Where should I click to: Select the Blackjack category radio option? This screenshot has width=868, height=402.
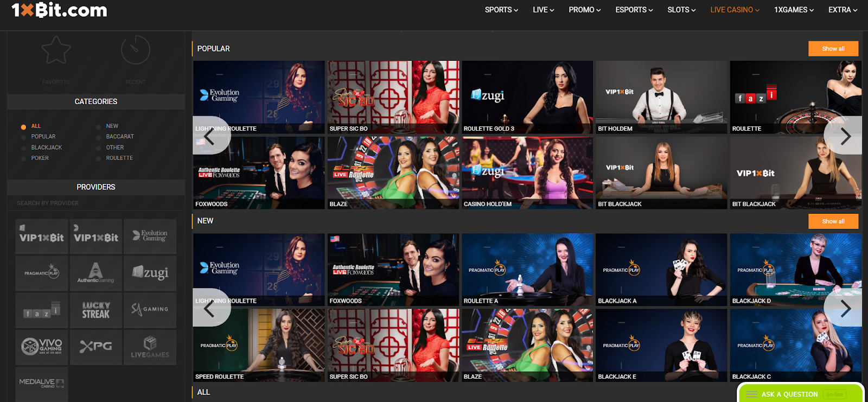click(x=23, y=148)
